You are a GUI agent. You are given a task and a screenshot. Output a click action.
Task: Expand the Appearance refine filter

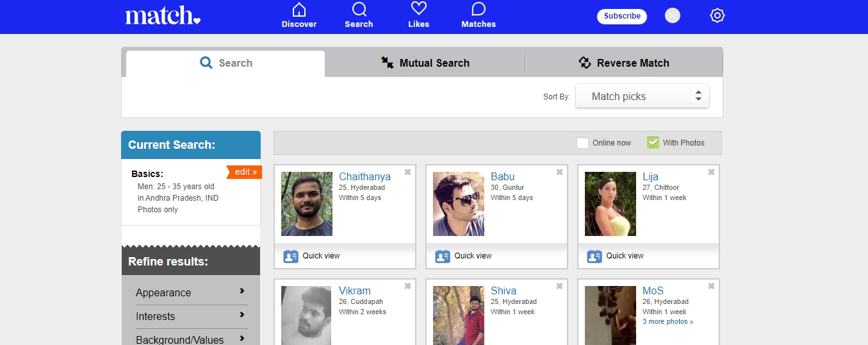tap(190, 292)
